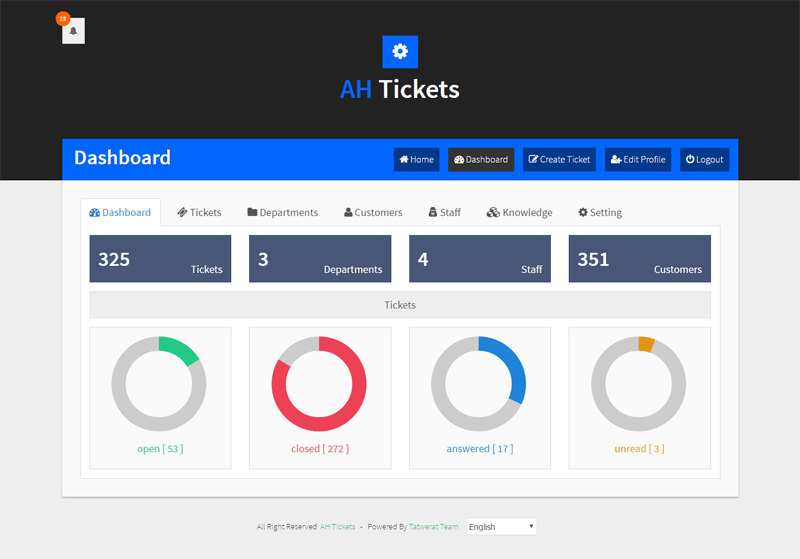Viewport: 800px width, 559px height.
Task: Click the 'unread [ 3 ]' label
Action: tap(639, 449)
